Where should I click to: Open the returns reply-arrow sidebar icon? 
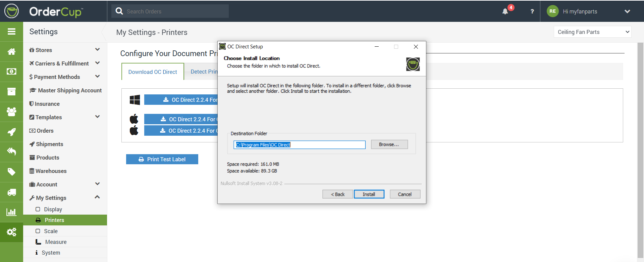(x=11, y=151)
